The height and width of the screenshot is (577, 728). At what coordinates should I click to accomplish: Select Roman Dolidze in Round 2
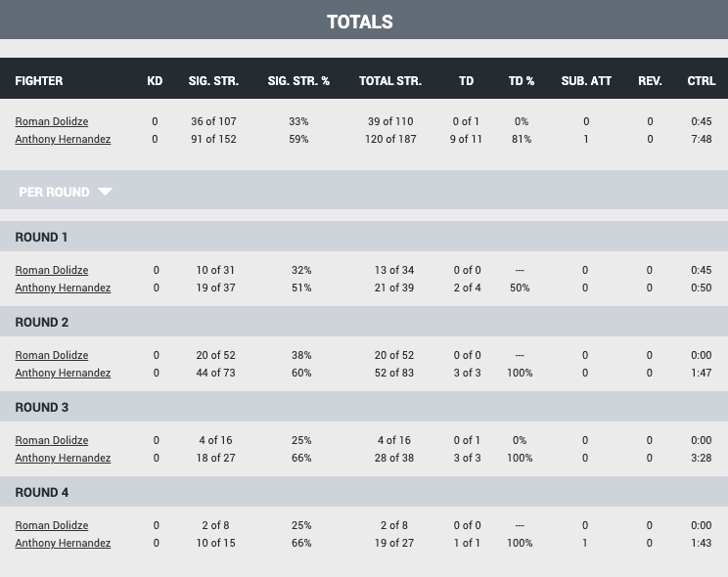click(x=52, y=355)
